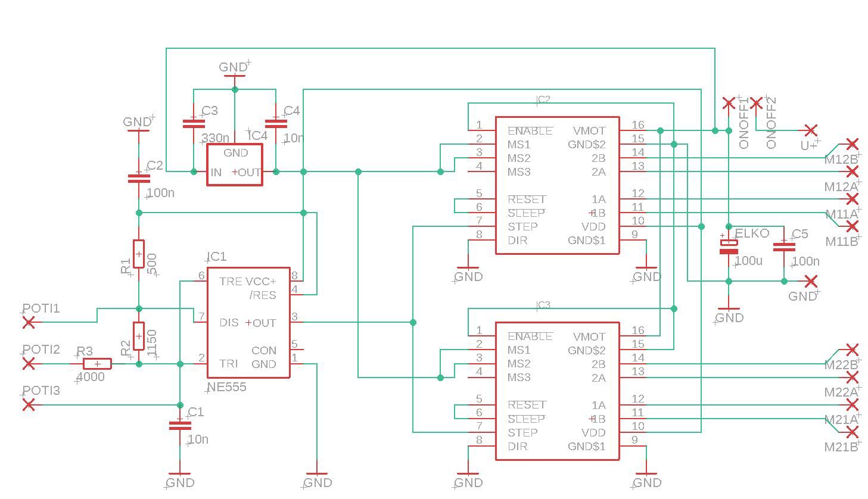Select resistor R2 labeled 1150

point(138,336)
